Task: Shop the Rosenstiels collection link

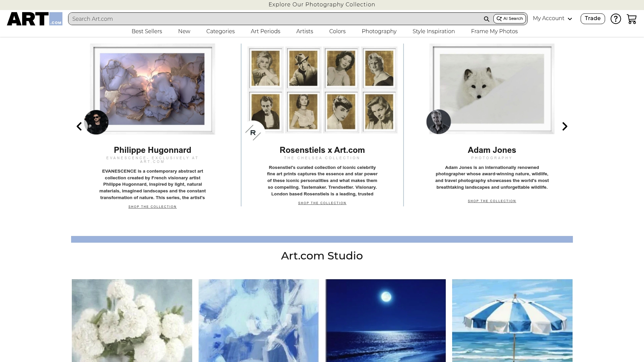Action: point(322,203)
